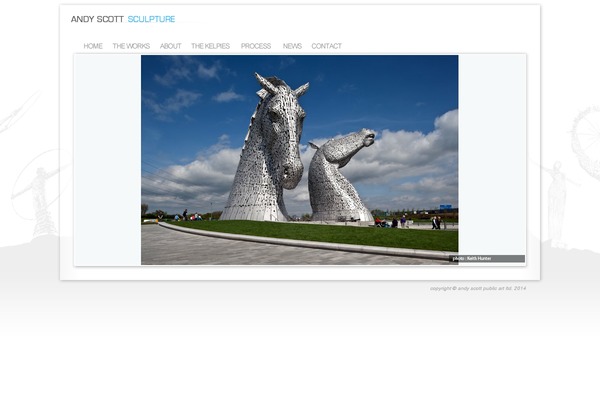Click the pale panel right of the photo
This screenshot has width=600, height=400.
491,150
